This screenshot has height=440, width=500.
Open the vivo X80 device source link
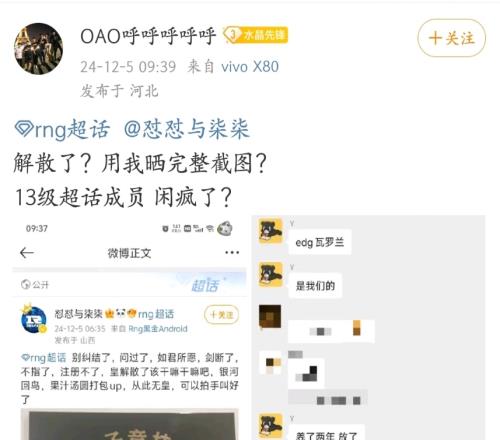click(x=250, y=67)
